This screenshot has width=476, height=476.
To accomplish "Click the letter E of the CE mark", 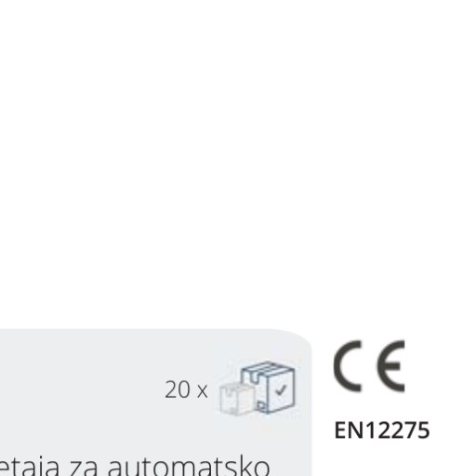I will 390,366.
